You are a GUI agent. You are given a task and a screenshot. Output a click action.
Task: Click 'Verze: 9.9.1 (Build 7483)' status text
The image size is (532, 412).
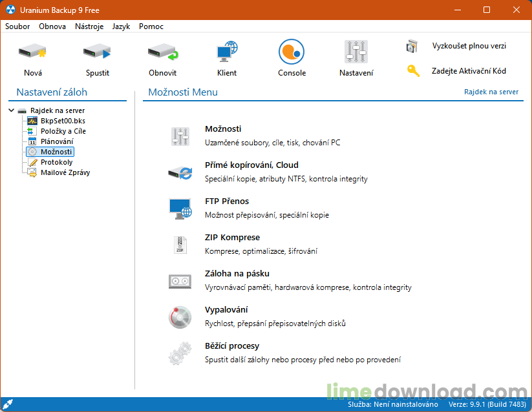tap(487, 404)
